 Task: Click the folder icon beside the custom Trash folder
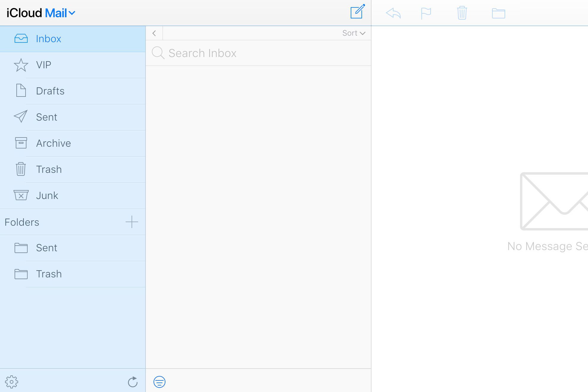[21, 274]
